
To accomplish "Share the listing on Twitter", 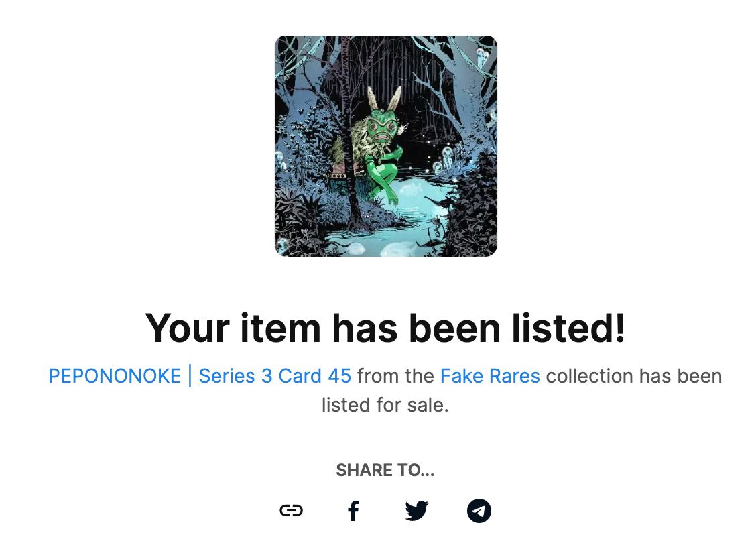I will (417, 511).
